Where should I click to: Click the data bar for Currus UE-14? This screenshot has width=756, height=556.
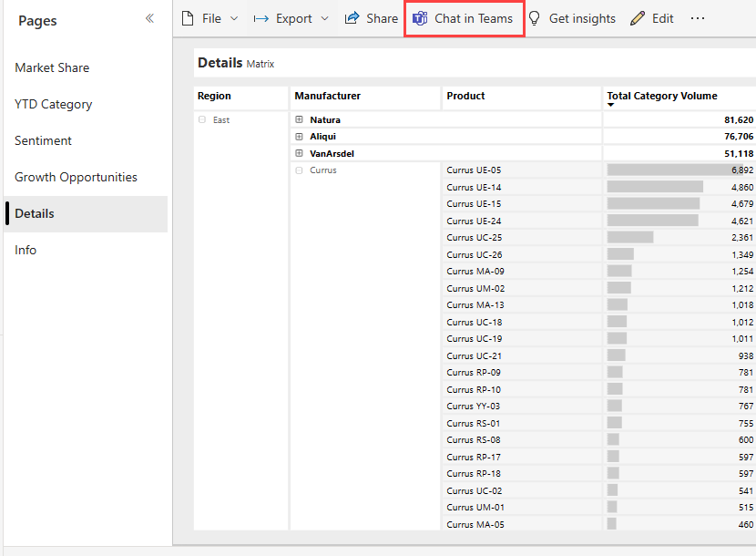(x=655, y=187)
